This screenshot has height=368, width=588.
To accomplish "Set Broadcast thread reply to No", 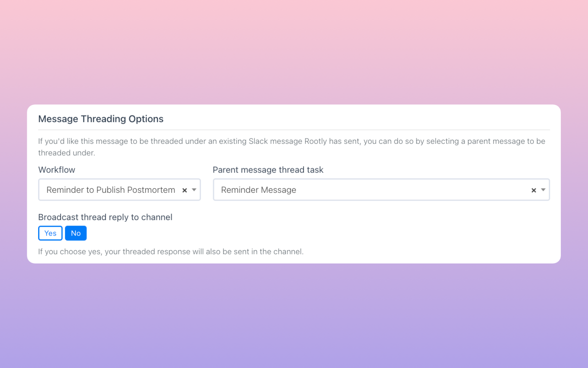I will click(76, 233).
